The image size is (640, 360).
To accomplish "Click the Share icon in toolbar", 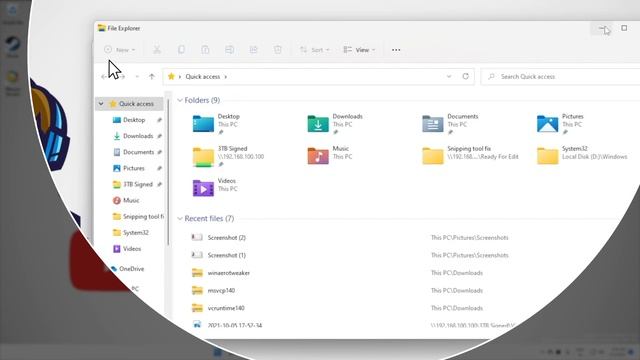I will [253, 50].
